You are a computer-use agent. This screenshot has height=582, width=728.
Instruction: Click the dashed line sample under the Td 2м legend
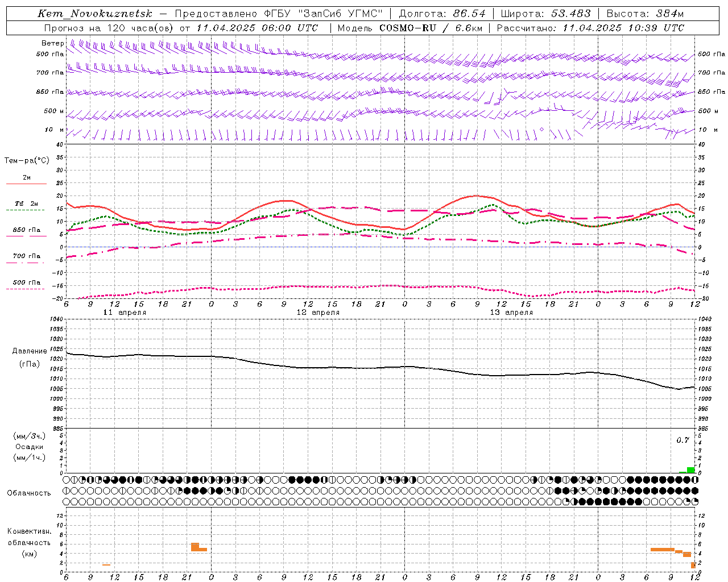tap(25, 210)
